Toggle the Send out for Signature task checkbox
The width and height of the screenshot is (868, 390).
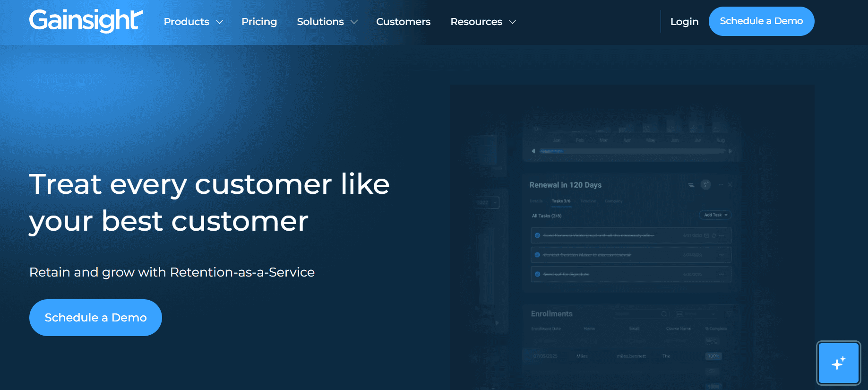[537, 274]
